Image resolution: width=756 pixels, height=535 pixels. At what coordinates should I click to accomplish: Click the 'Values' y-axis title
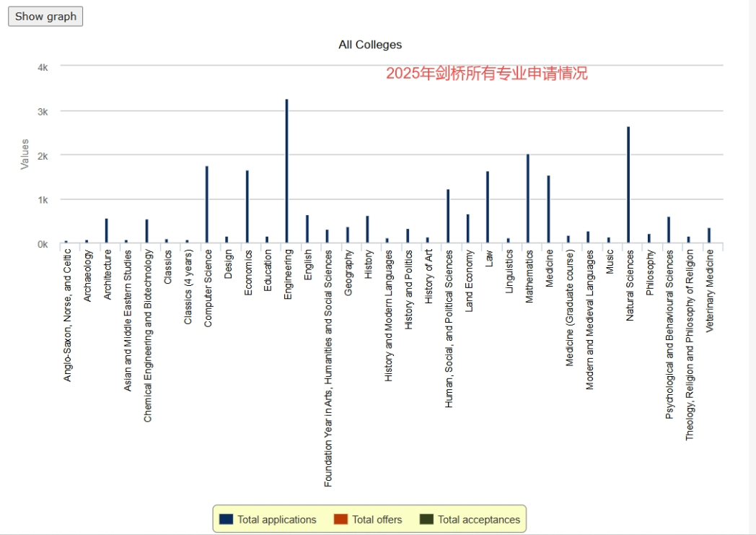[x=25, y=155]
